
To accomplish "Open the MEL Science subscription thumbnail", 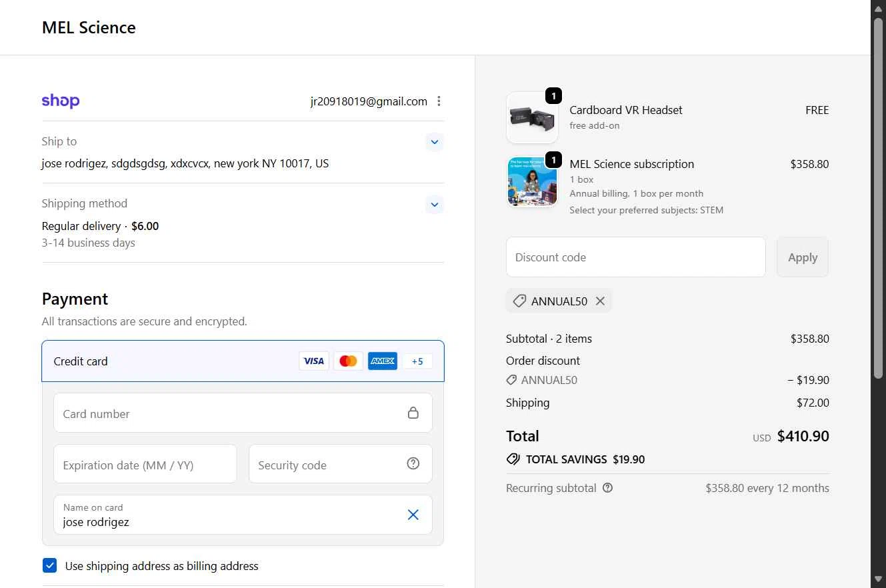I will (x=532, y=182).
